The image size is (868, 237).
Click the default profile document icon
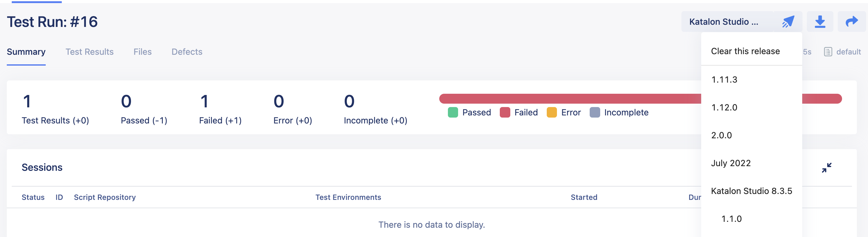[828, 52]
